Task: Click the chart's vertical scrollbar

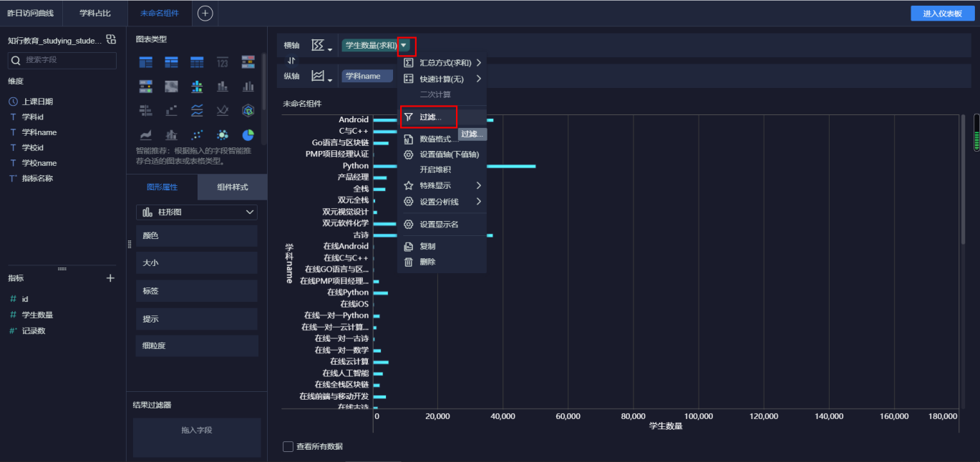Action: pyautogui.click(x=964, y=180)
